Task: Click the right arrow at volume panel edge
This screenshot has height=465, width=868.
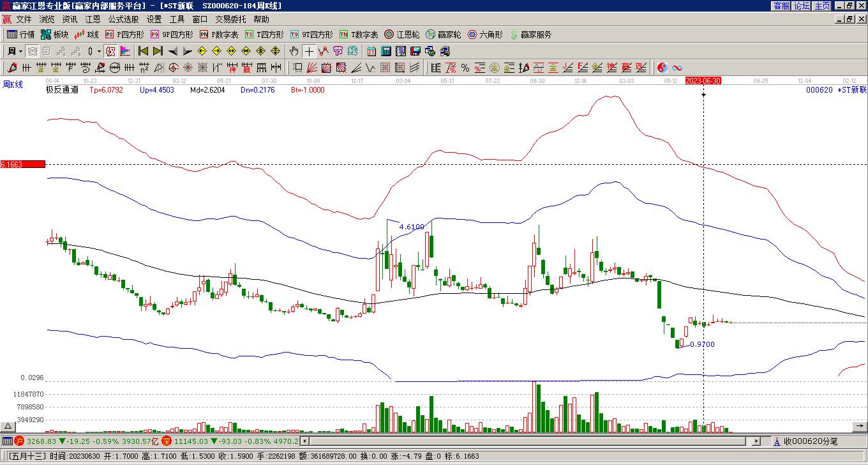Action: [x=861, y=426]
